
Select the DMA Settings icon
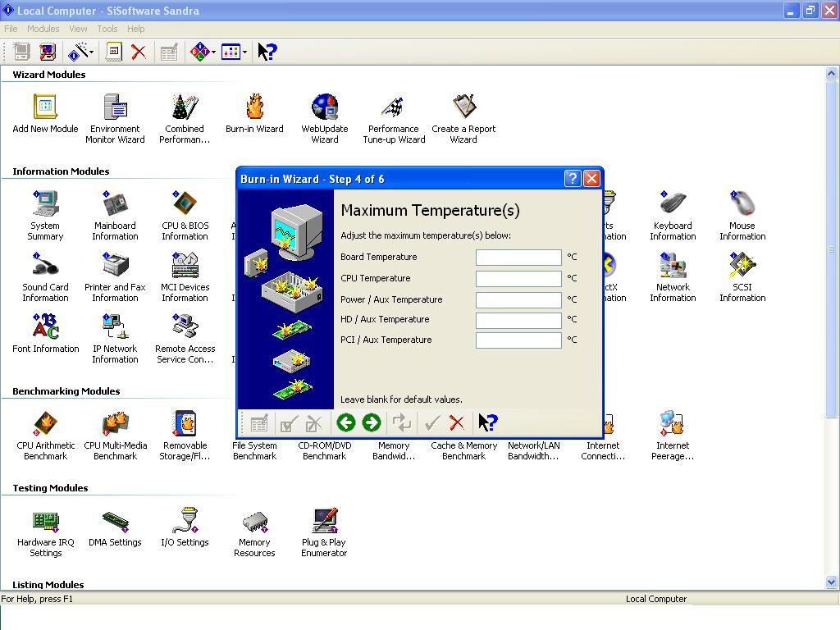115,527
